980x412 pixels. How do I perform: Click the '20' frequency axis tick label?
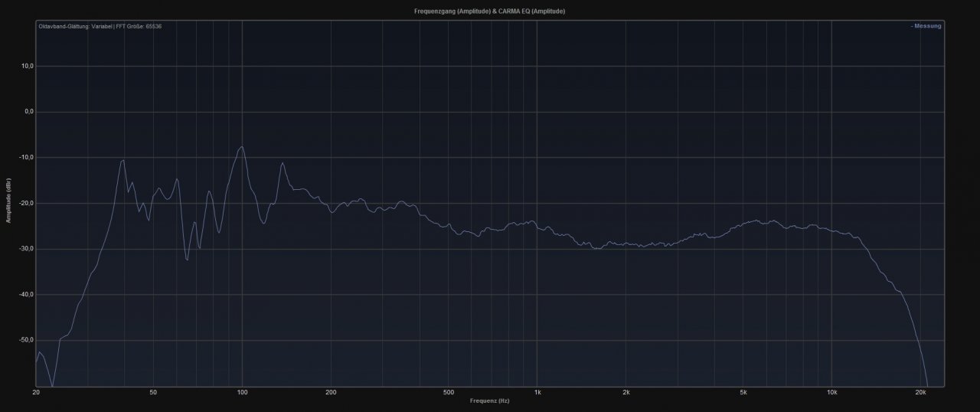click(x=36, y=393)
